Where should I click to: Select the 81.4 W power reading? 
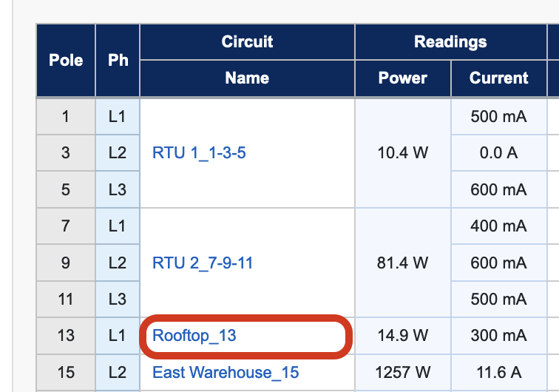[402, 263]
